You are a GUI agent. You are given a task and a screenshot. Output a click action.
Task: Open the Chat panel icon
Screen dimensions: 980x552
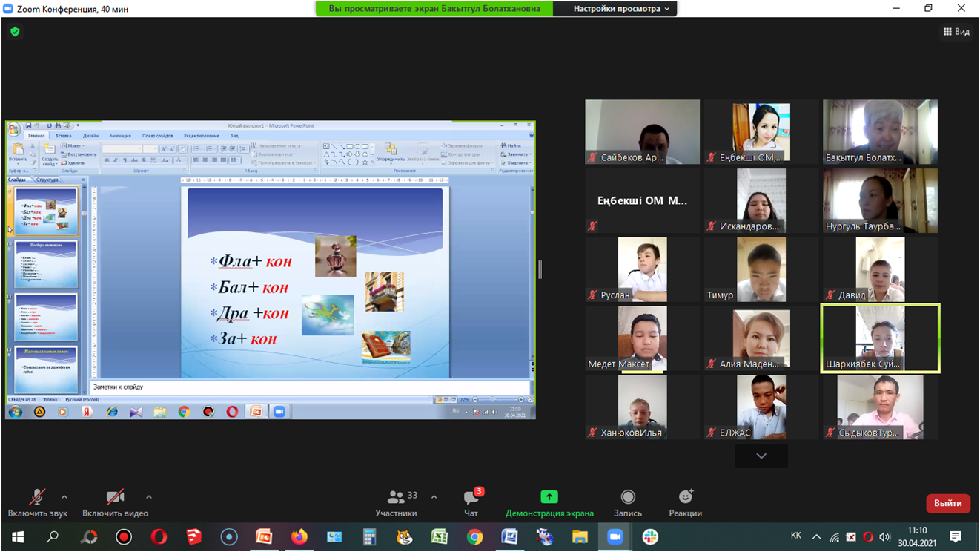pyautogui.click(x=471, y=498)
